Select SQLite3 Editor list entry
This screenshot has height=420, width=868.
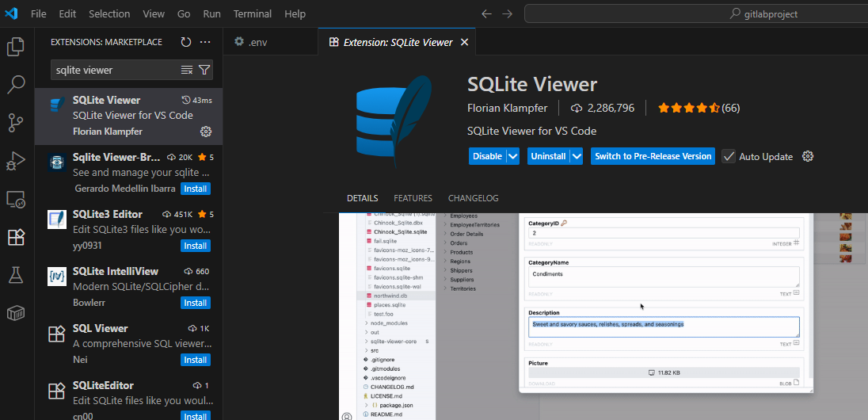[128, 229]
